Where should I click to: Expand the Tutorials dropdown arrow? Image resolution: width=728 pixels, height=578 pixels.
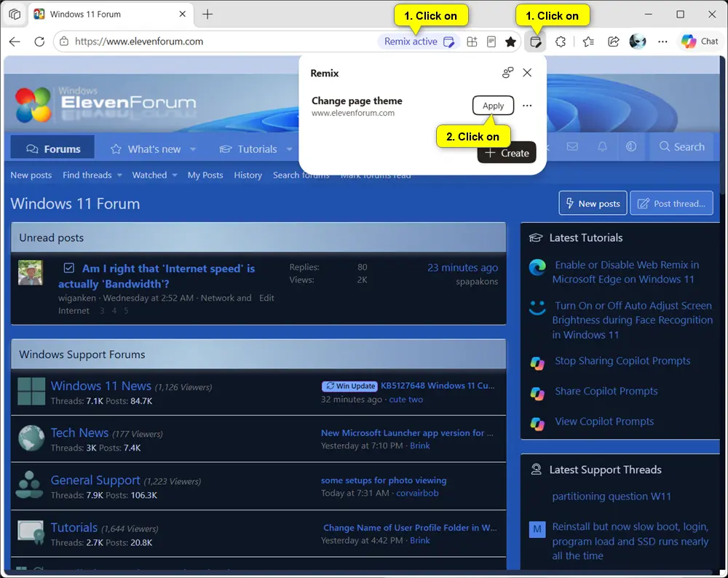[x=289, y=149]
